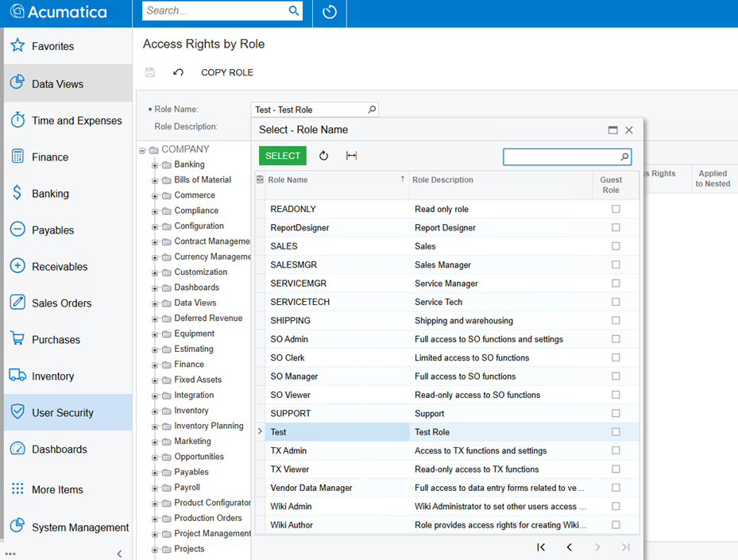Toggle Guest Role checkbox for ReportDesigner
Screen dimensions: 738x560
[x=616, y=227]
